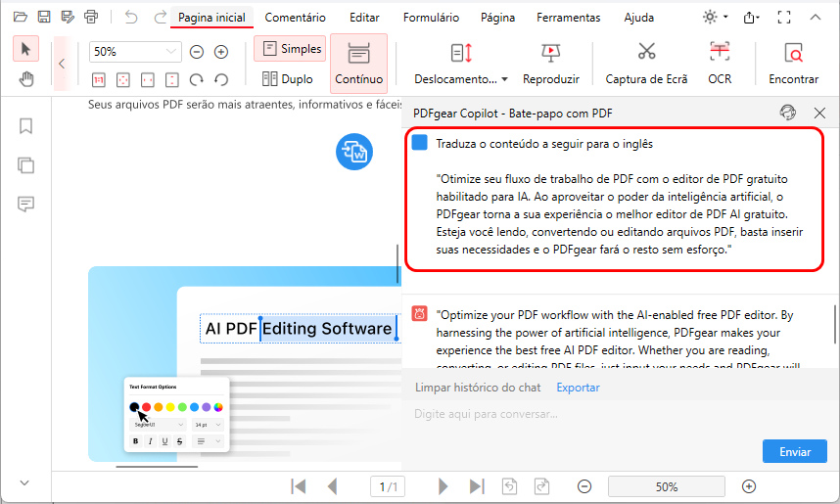Open the Comentário tab
This screenshot has height=504, width=840.
pyautogui.click(x=296, y=18)
